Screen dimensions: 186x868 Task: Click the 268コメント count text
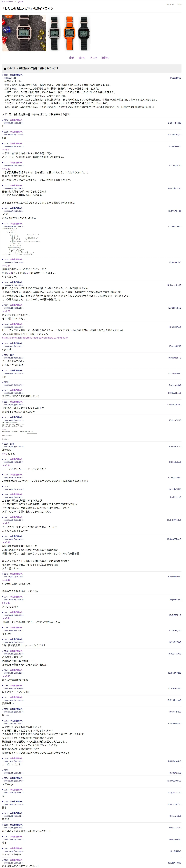point(170,4)
